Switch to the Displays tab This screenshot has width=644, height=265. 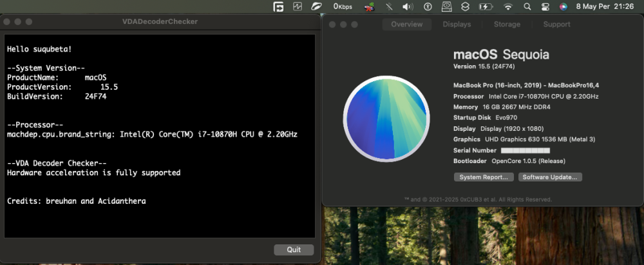pos(457,25)
